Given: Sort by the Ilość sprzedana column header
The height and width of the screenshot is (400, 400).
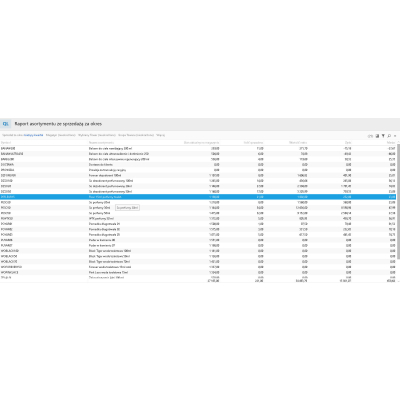Looking at the screenshot, I should tap(253, 143).
